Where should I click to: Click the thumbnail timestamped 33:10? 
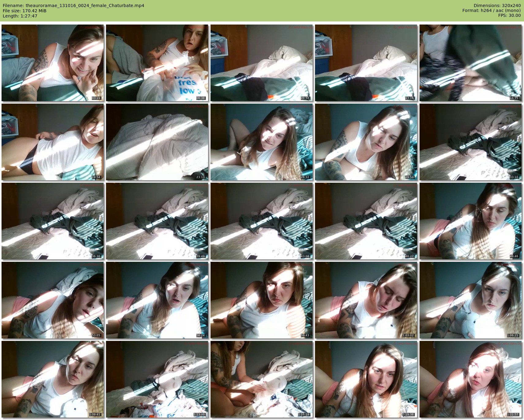coord(470,142)
